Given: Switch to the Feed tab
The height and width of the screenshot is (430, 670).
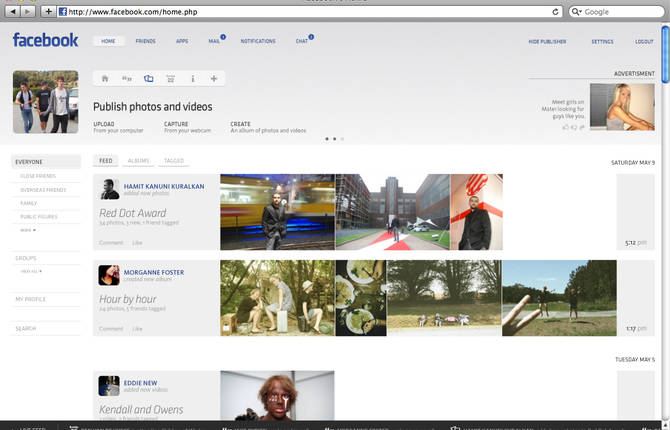Looking at the screenshot, I should tap(106, 161).
